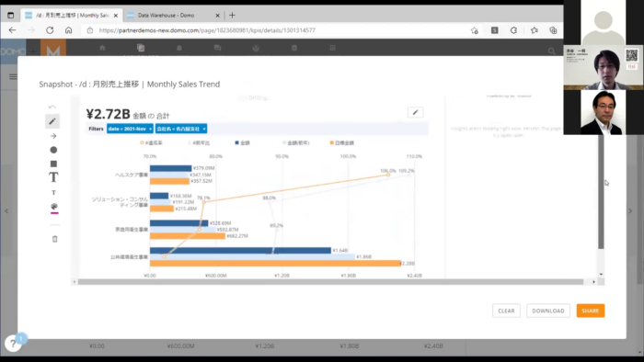Image resolution: width=644 pixels, height=362 pixels.
Task: Remove the company name filter chip
Action: click(204, 129)
